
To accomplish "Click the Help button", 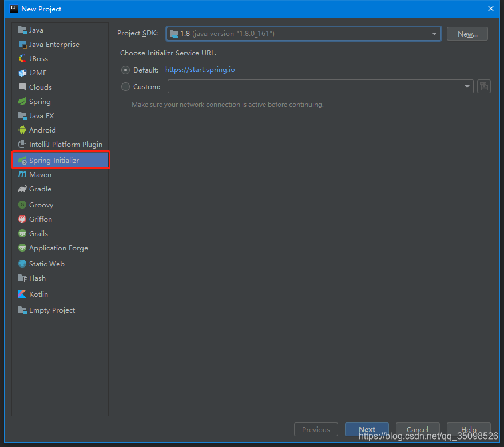I will [x=469, y=429].
